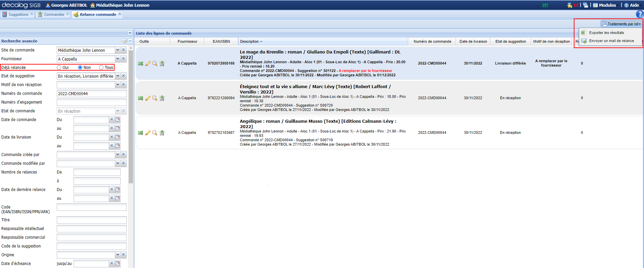Expand the Etat de suggestion dropdown
Screen dimensions: 644x268
[x=118, y=76]
